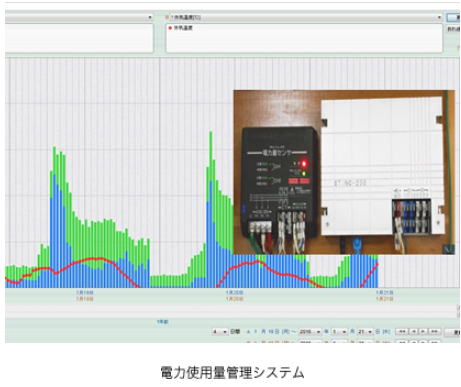461x387 pixels.
Task: Click the tallest green bar peak on January 20
Action: click(211, 133)
